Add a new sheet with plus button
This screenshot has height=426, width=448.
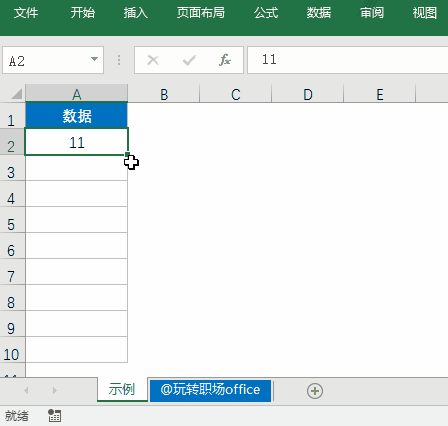tap(315, 391)
